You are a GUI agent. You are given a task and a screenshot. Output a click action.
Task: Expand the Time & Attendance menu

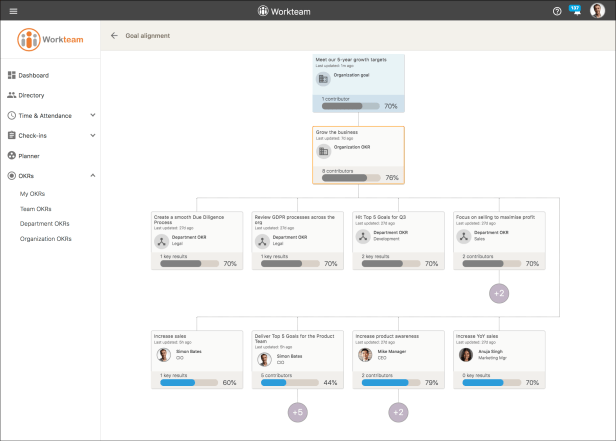click(93, 115)
